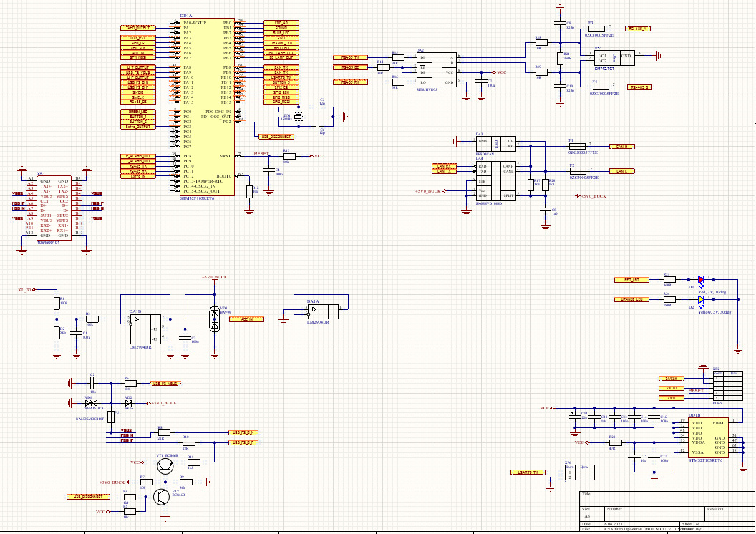Select the VS1 SM712 ESD protection block
Viewport: 756px width, 534px height.
615,58
